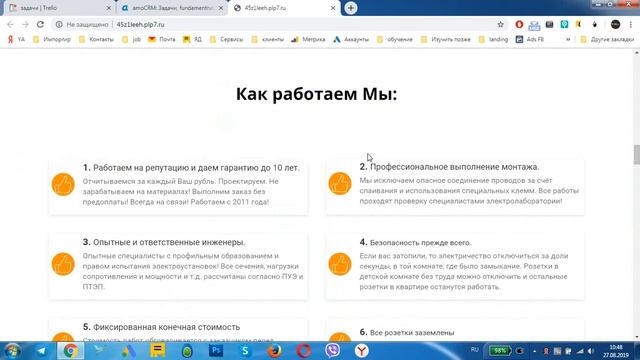Close the Trello tab
This screenshot has height=360, width=640.
[109, 8]
